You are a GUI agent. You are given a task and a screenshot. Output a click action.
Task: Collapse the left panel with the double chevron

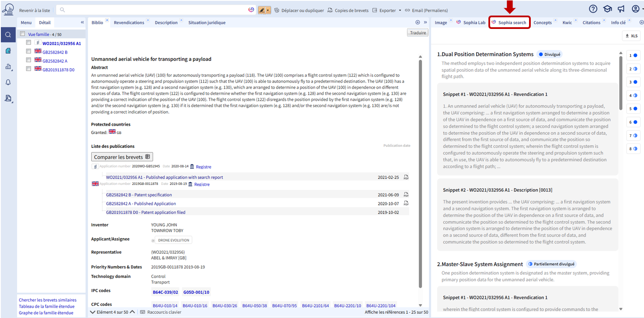point(83,22)
